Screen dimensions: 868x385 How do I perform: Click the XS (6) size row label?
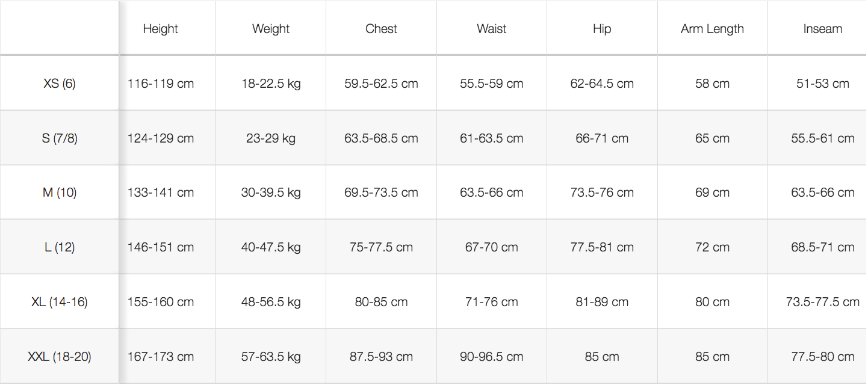coord(60,84)
